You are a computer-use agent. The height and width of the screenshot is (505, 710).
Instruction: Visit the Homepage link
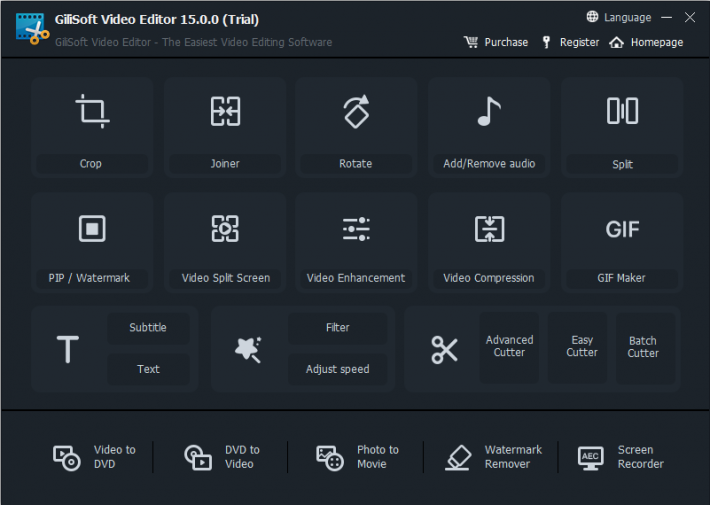pyautogui.click(x=657, y=43)
